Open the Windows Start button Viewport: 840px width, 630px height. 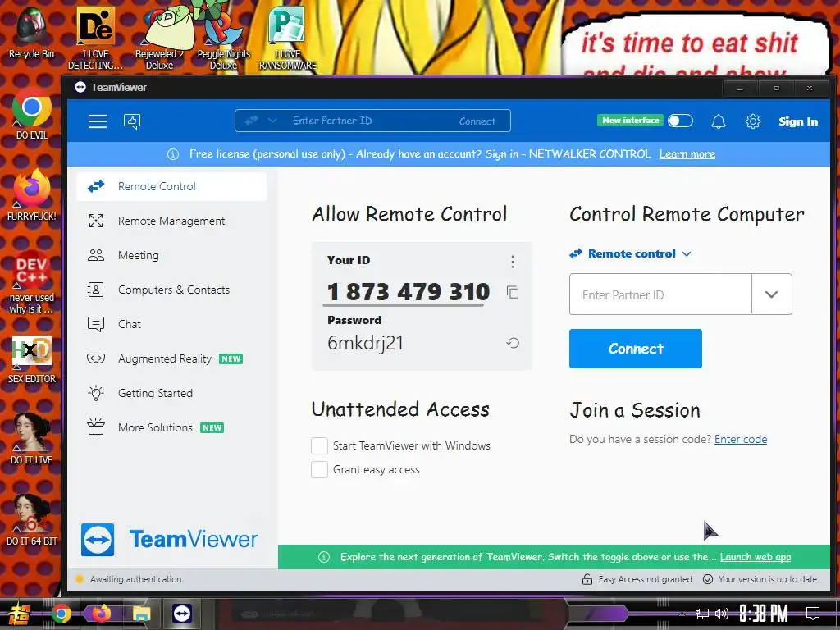click(x=19, y=614)
